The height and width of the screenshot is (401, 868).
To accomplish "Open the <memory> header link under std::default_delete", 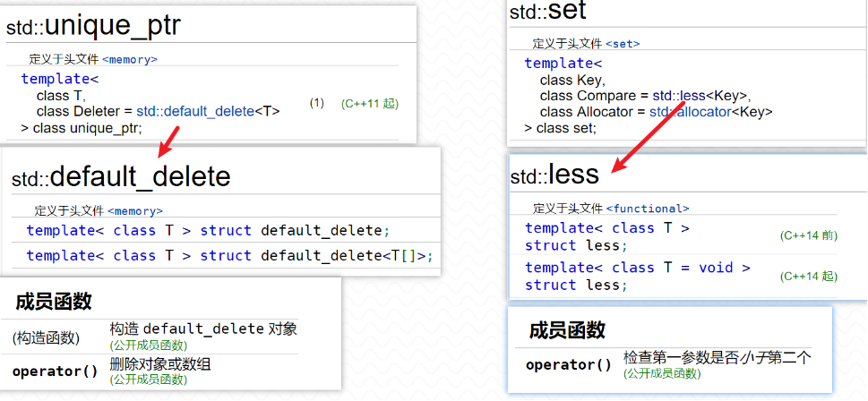I will 135,210.
